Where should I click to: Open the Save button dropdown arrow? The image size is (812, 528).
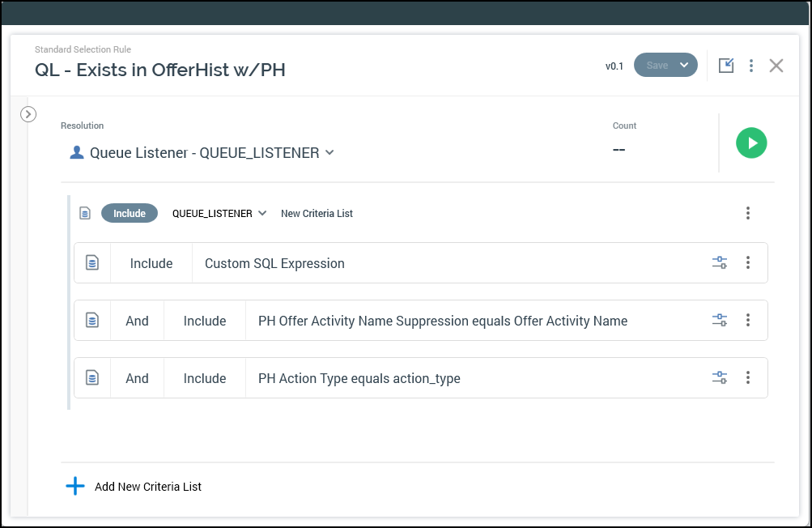pyautogui.click(x=684, y=66)
